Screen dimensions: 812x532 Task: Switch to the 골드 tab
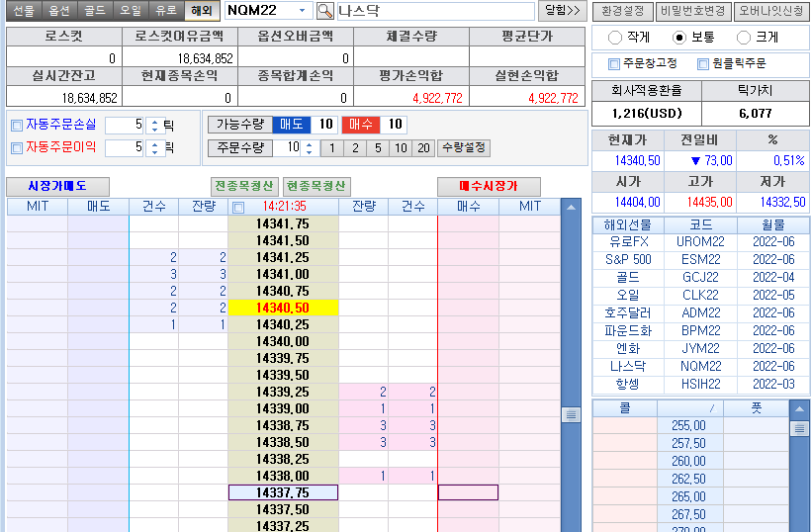click(95, 11)
